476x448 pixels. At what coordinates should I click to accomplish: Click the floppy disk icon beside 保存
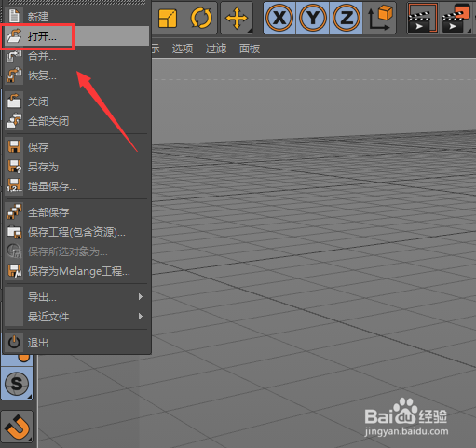click(14, 147)
